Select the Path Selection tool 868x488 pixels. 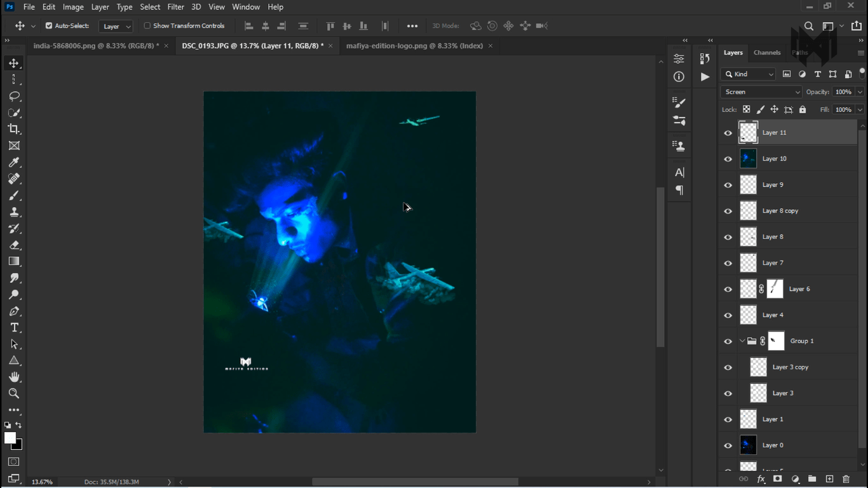pyautogui.click(x=14, y=344)
